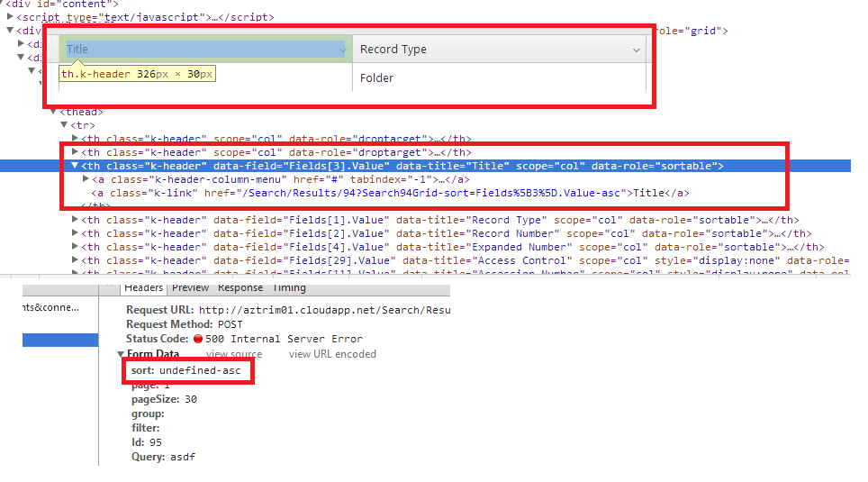
Task: Select the Query: asdf form entry
Action: click(x=163, y=457)
